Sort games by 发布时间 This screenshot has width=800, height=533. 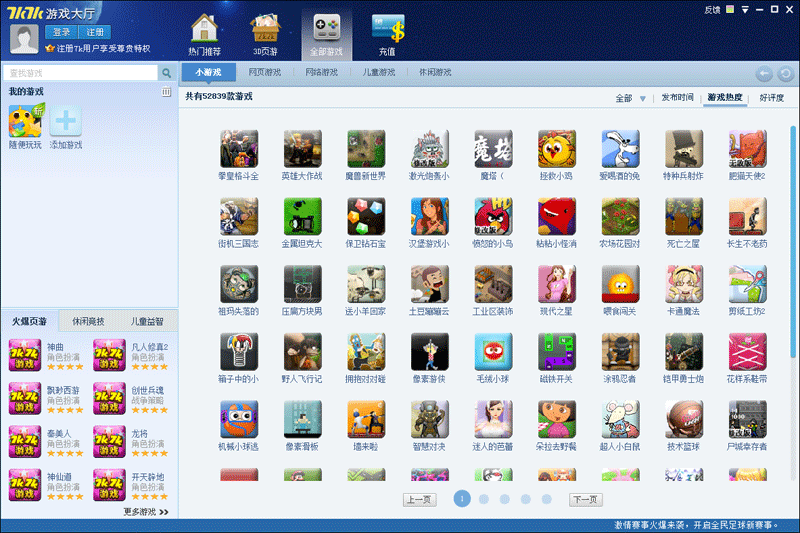coord(678,97)
